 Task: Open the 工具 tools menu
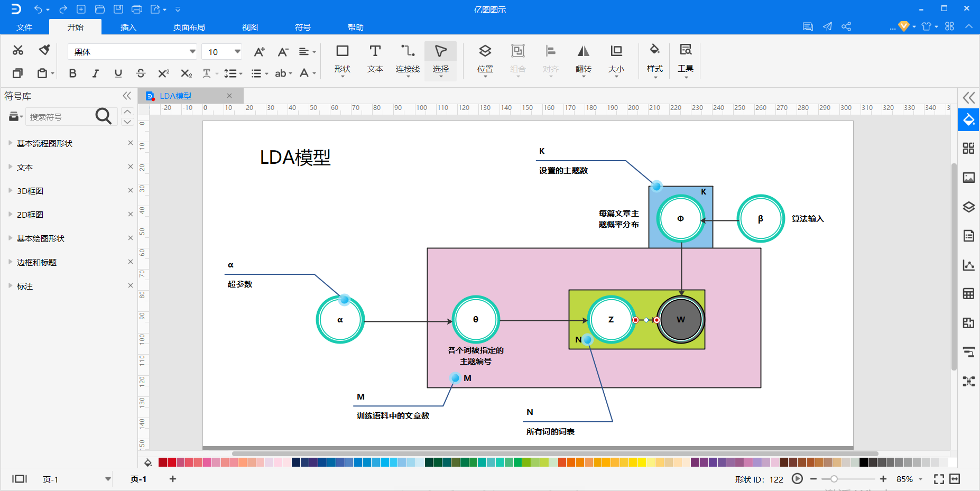(x=686, y=60)
